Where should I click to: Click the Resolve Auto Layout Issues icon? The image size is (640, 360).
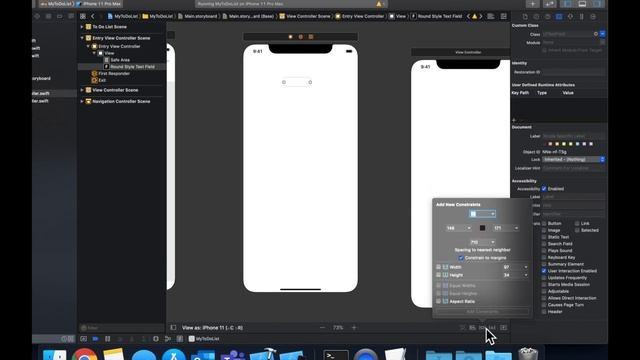[492, 327]
